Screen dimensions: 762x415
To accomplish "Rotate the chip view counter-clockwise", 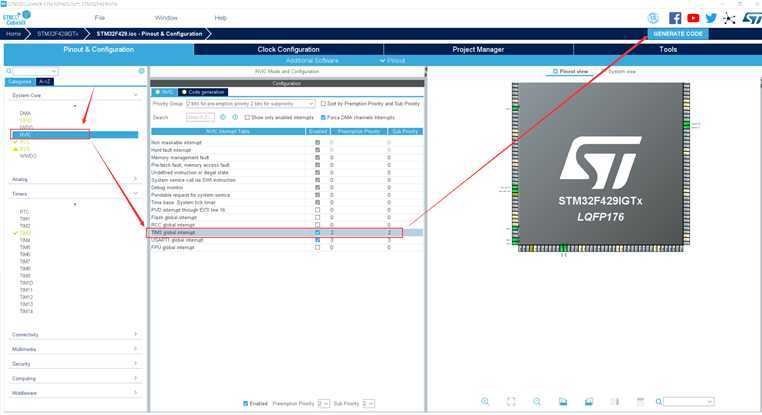I will pos(563,401).
